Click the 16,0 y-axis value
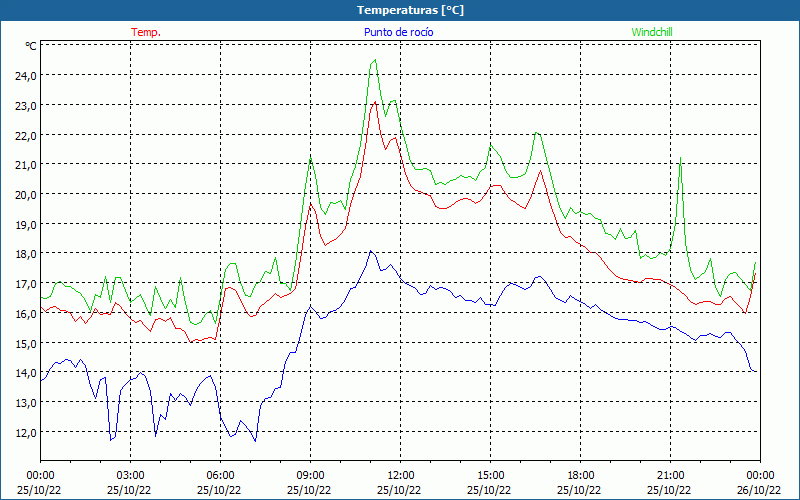 (x=26, y=314)
